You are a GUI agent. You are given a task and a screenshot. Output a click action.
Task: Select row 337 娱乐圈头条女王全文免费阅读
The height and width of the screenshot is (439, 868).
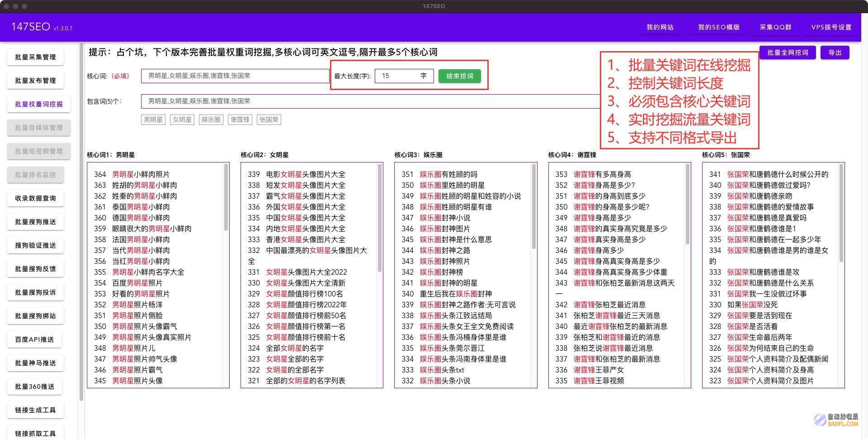458,326
